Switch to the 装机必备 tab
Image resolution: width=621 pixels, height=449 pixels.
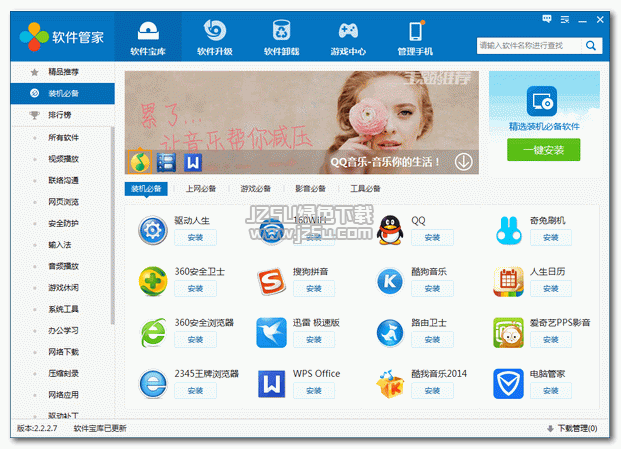(x=146, y=188)
